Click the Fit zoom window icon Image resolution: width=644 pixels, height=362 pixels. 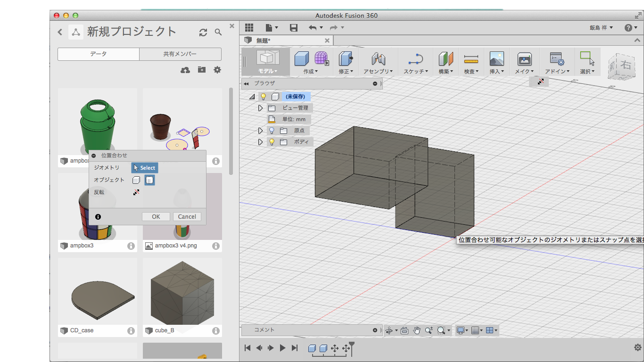(441, 330)
